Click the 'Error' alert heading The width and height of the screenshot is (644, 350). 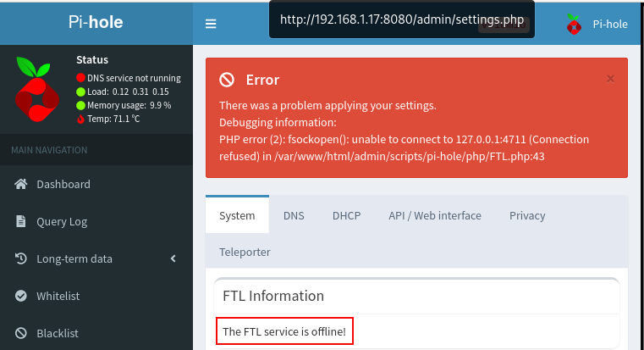[x=262, y=80]
